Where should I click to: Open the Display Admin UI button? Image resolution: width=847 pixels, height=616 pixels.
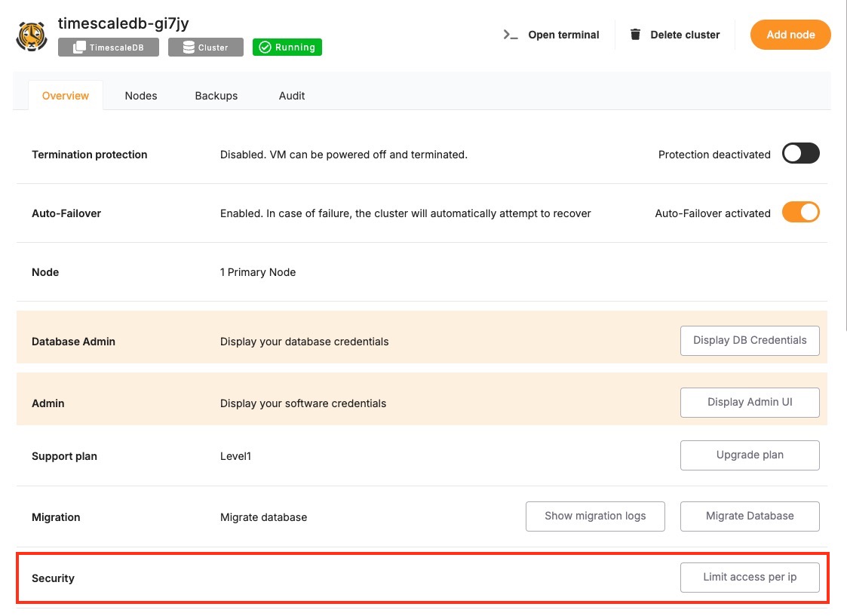750,402
